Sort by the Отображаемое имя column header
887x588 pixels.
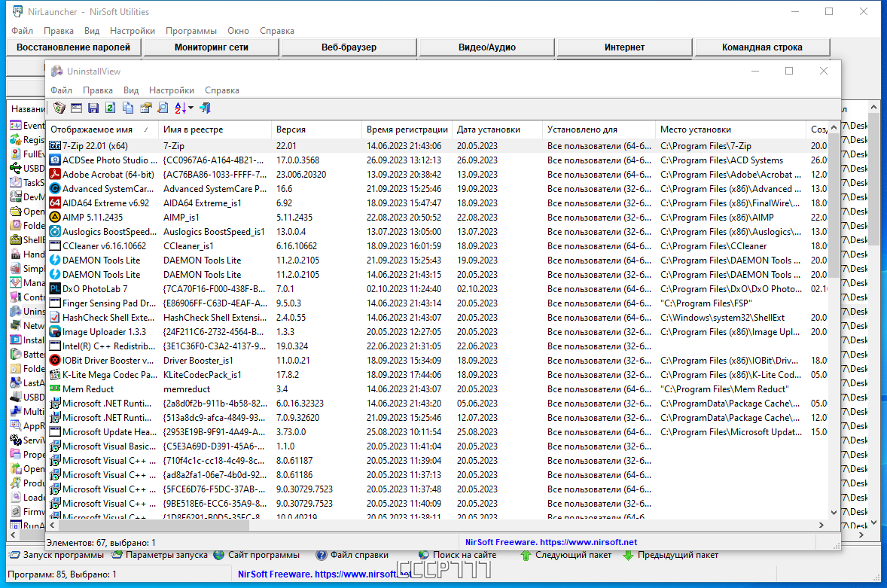102,129
